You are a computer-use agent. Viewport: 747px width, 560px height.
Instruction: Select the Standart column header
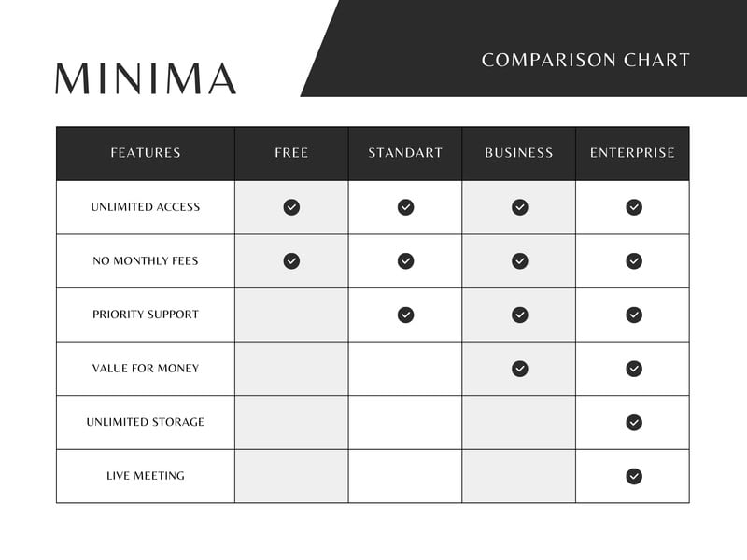[405, 153]
